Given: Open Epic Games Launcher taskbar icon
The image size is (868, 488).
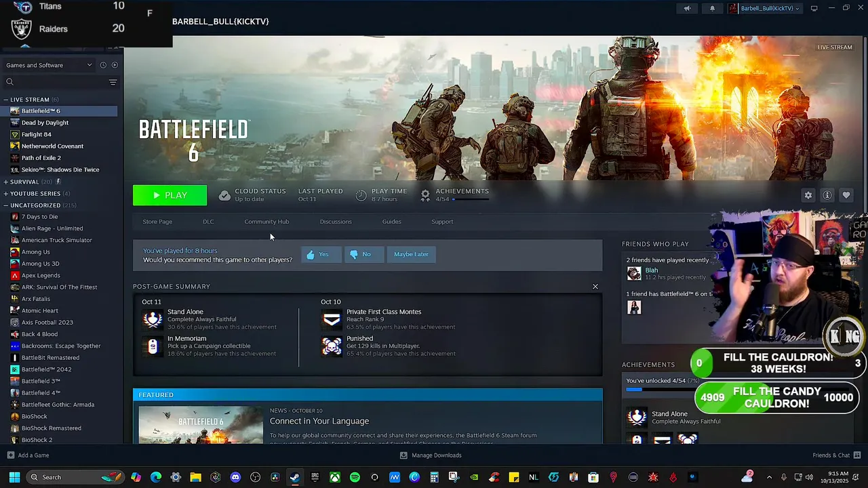Looking at the screenshot, I should pos(315,477).
